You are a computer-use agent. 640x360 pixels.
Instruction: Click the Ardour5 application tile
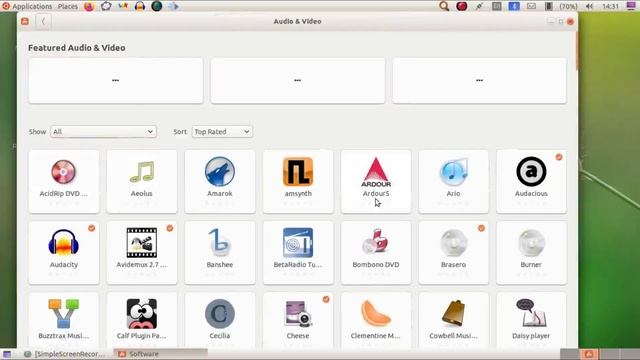tap(376, 181)
